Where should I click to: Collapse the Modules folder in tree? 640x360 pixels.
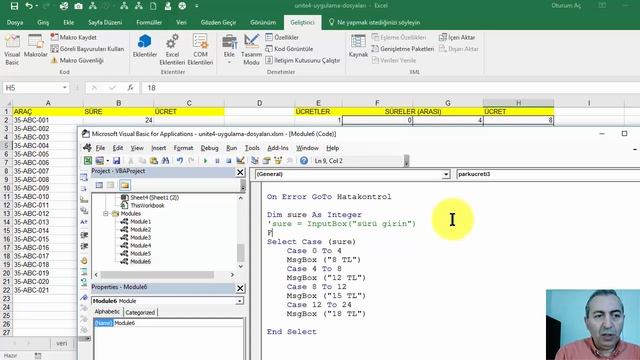tap(106, 213)
